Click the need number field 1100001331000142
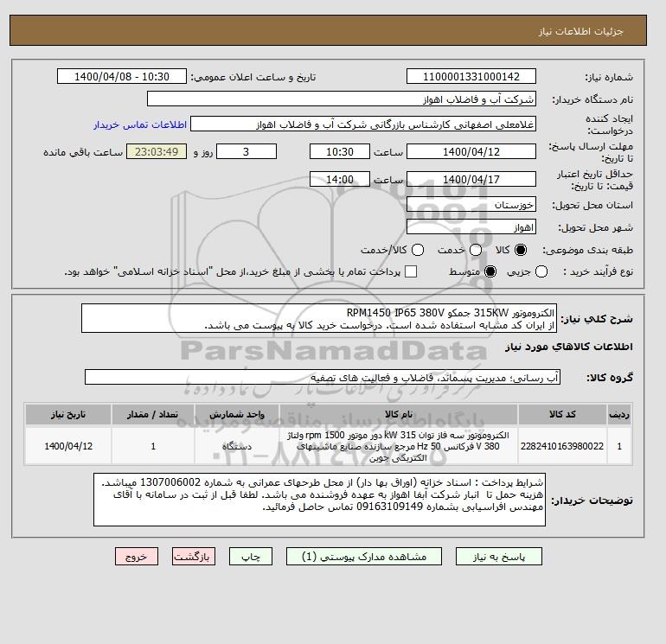The image size is (666, 644). [471, 76]
